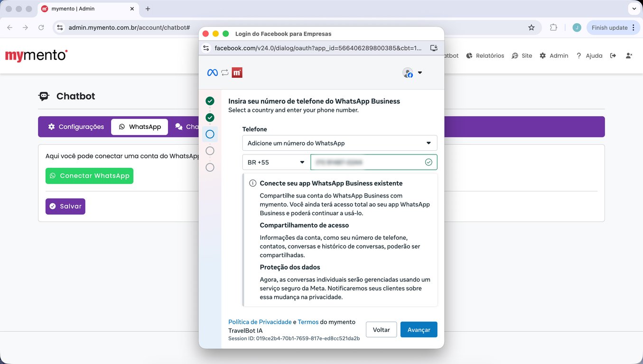Click the Session ID text in popup footer
This screenshot has width=643, height=364.
click(294, 339)
